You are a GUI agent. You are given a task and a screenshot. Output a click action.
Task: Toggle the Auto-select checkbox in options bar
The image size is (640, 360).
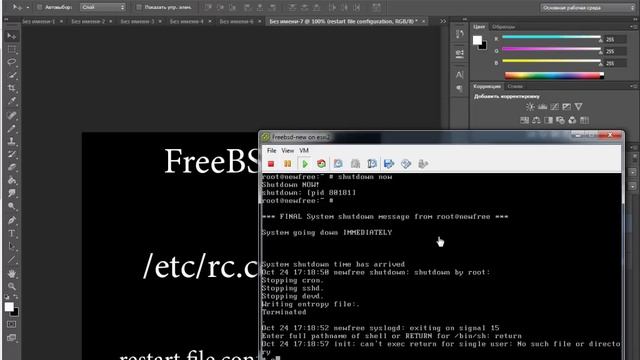(x=40, y=7)
